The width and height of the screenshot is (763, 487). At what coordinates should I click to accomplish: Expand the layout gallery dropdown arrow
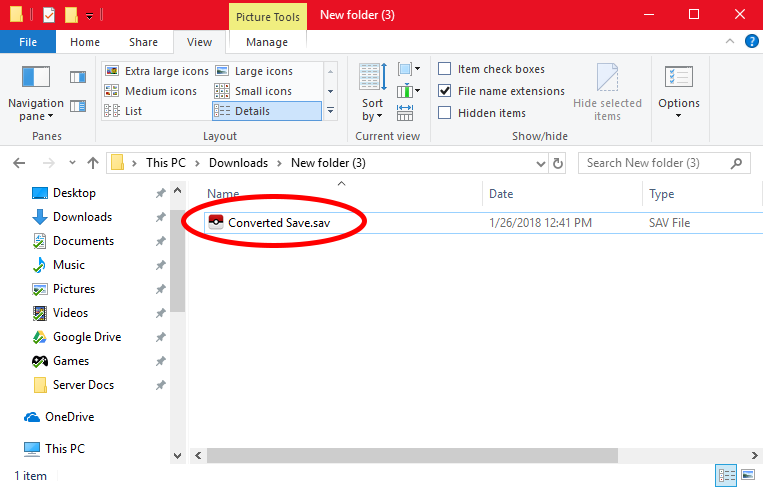pos(331,111)
